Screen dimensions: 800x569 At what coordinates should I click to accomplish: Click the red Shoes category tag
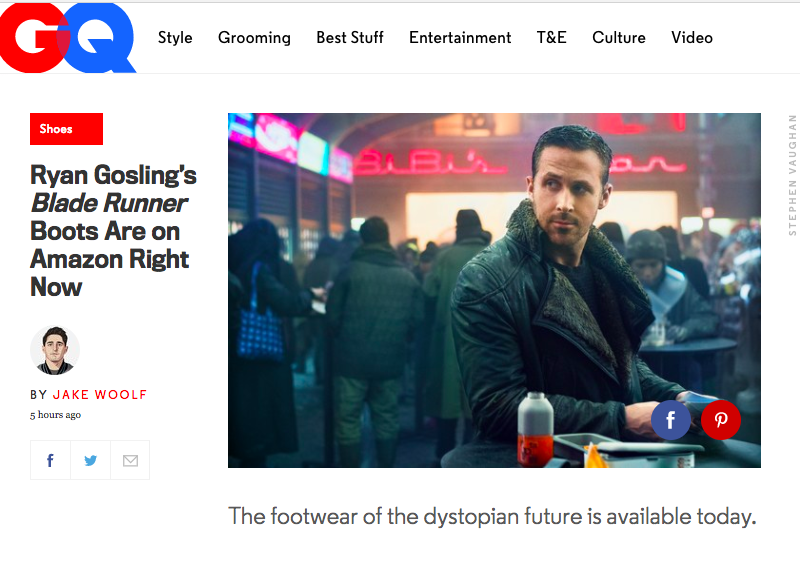(66, 129)
